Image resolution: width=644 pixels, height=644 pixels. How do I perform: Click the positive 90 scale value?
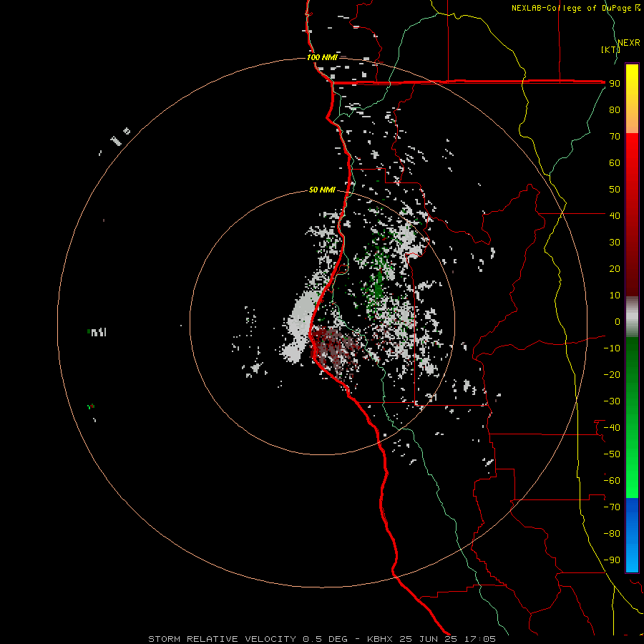pos(615,84)
